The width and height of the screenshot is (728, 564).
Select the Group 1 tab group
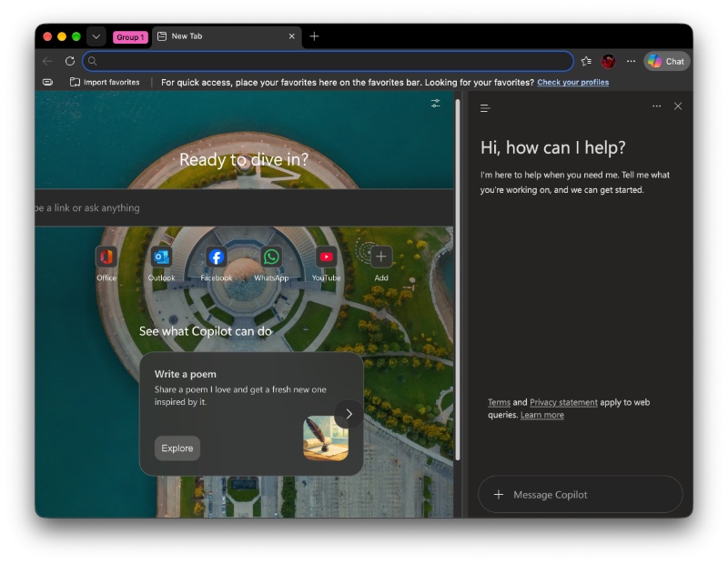tap(130, 37)
